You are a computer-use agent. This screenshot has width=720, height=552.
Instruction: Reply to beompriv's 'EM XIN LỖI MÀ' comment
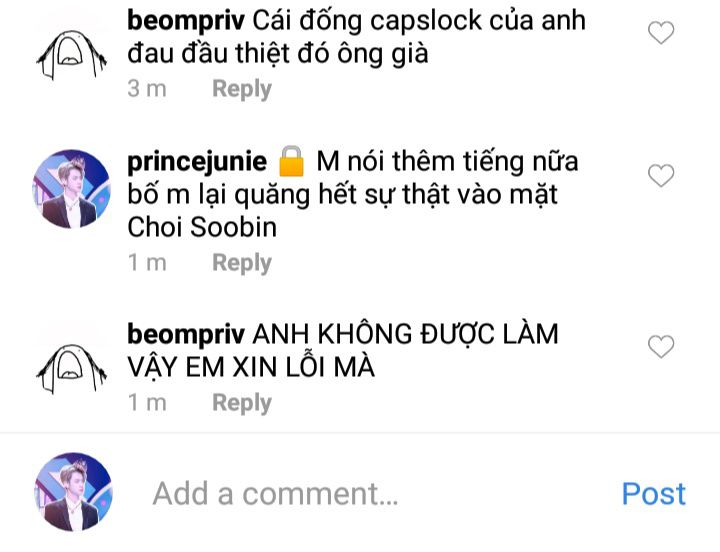coord(242,403)
